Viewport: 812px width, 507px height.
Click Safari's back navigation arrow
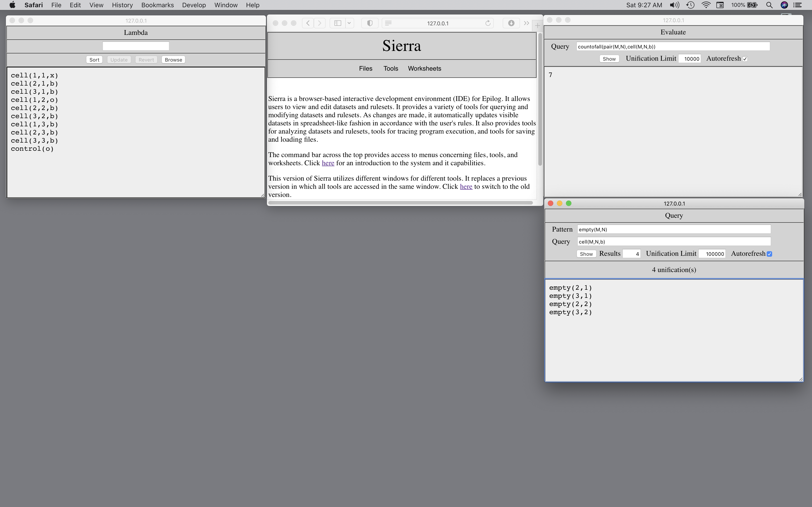(x=308, y=23)
